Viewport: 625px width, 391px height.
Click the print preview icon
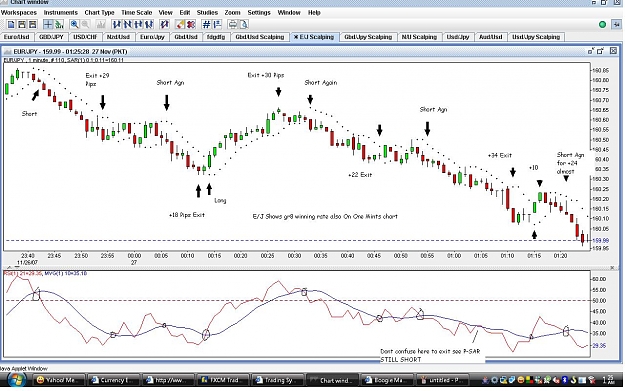tap(244, 25)
